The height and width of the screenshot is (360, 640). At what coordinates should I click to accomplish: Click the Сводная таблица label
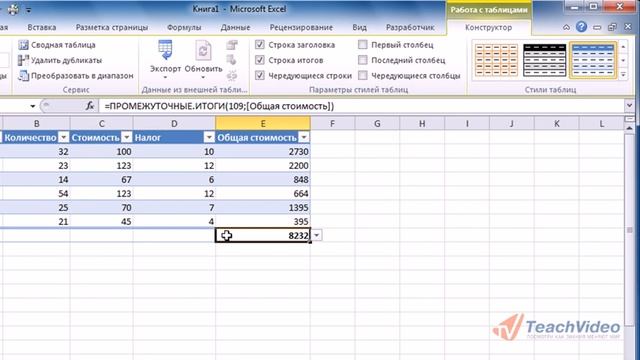point(63,45)
